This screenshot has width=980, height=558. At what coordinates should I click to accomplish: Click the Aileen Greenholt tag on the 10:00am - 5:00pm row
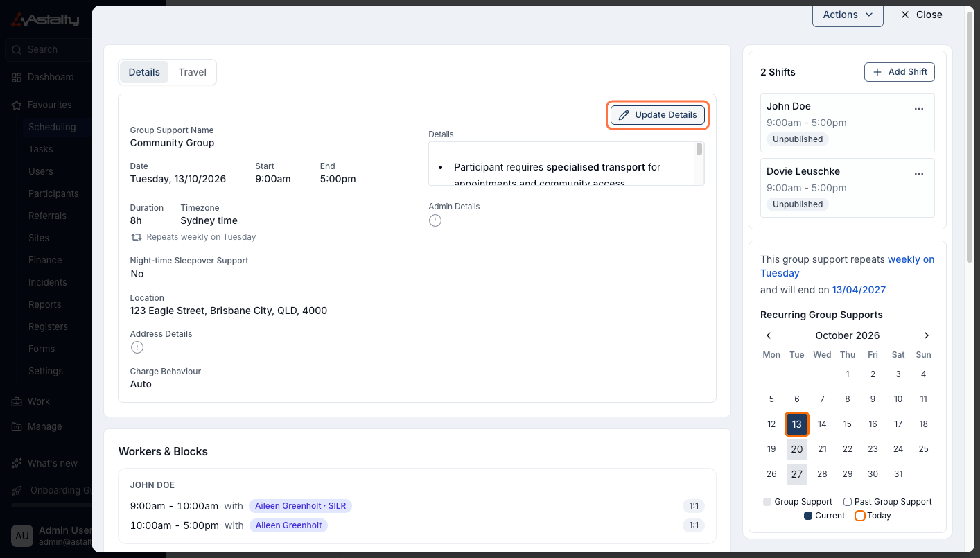(x=288, y=525)
